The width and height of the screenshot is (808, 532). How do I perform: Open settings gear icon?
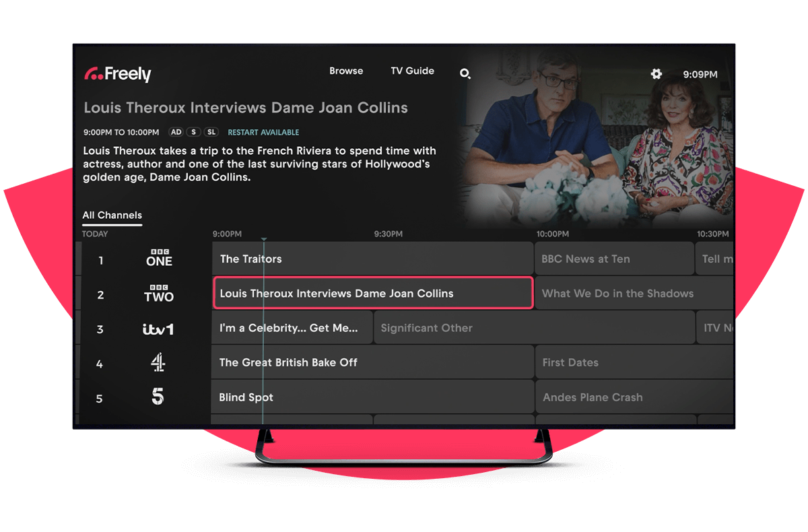656,74
